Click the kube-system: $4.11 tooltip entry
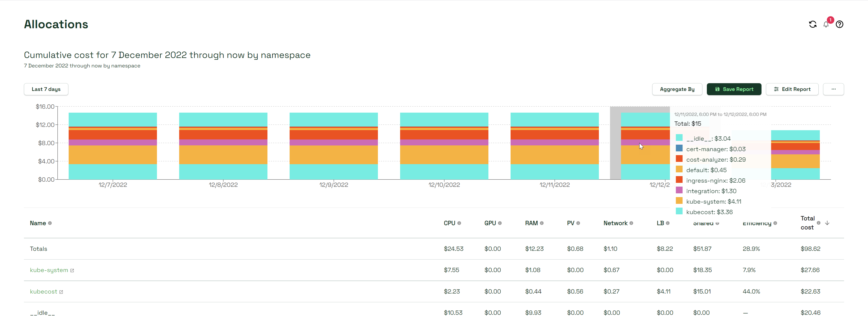 point(714,202)
